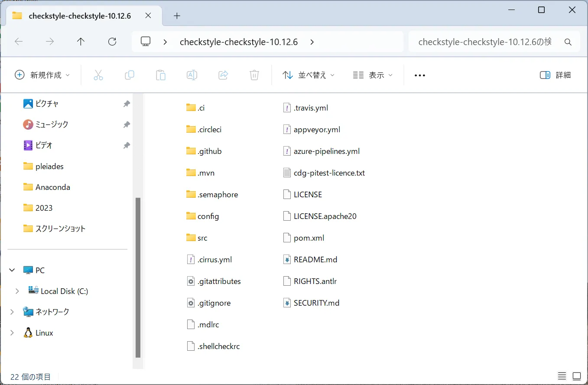Select the .gitignore file icon
Image resolution: width=588 pixels, height=385 pixels.
191,303
